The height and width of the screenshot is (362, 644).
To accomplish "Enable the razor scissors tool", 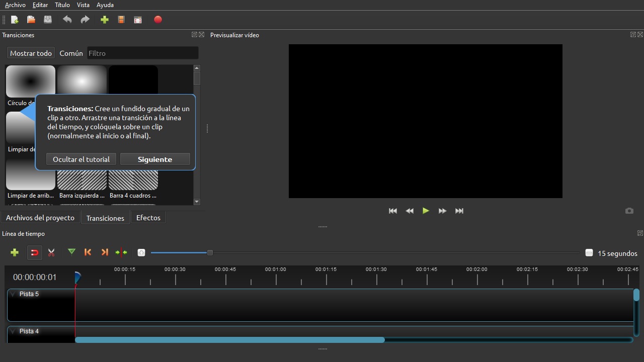I will click(51, 252).
